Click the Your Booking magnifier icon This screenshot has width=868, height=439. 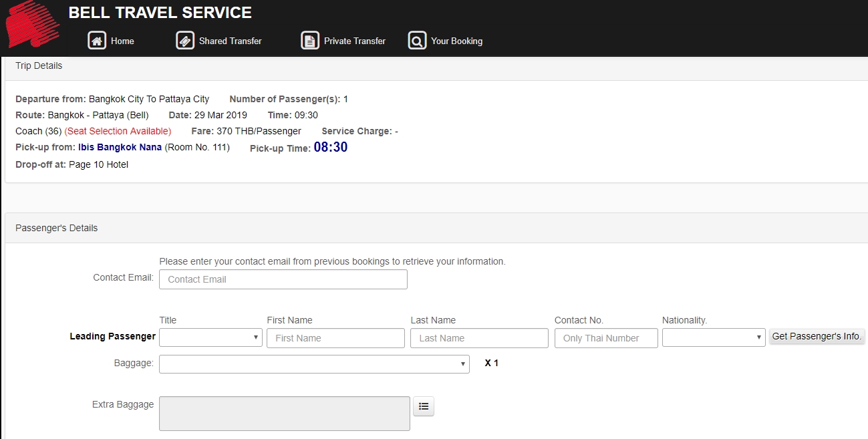click(x=417, y=41)
